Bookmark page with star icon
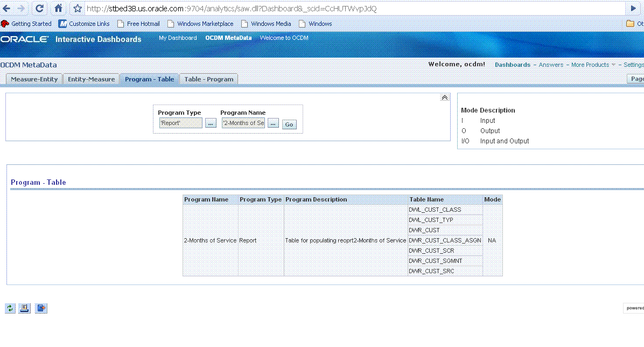This screenshot has width=644, height=347. point(77,8)
